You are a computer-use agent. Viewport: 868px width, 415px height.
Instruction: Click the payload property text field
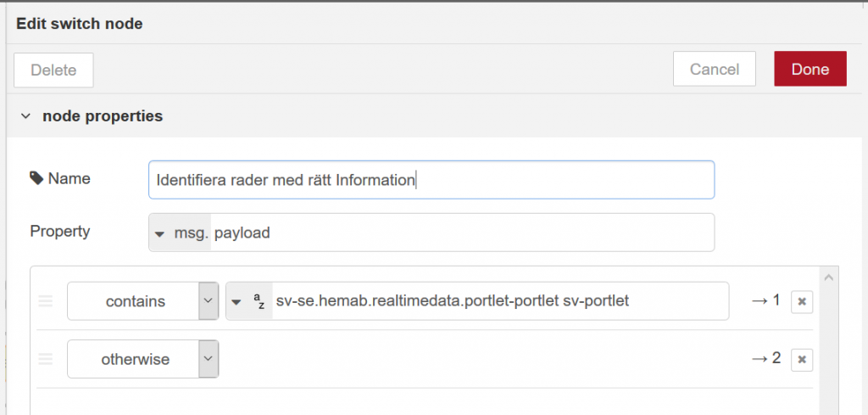coord(462,233)
